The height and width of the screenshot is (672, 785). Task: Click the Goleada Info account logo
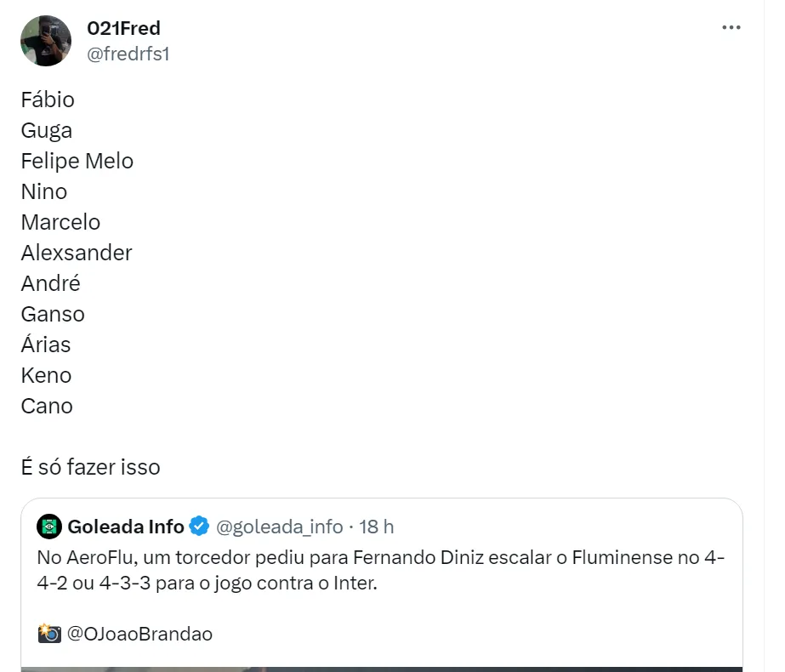tap(49, 527)
